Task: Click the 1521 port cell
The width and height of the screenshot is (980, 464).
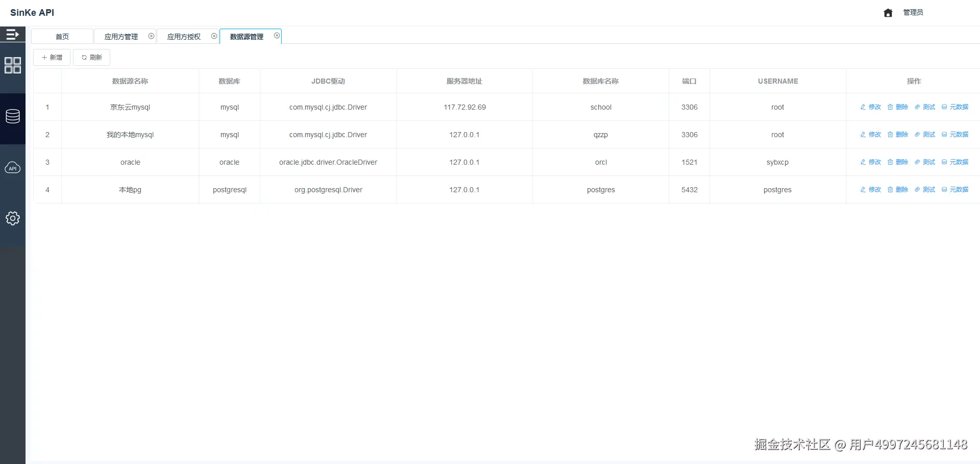Action: tap(689, 162)
